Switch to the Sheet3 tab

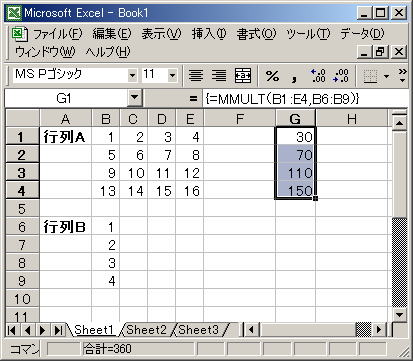(199, 330)
